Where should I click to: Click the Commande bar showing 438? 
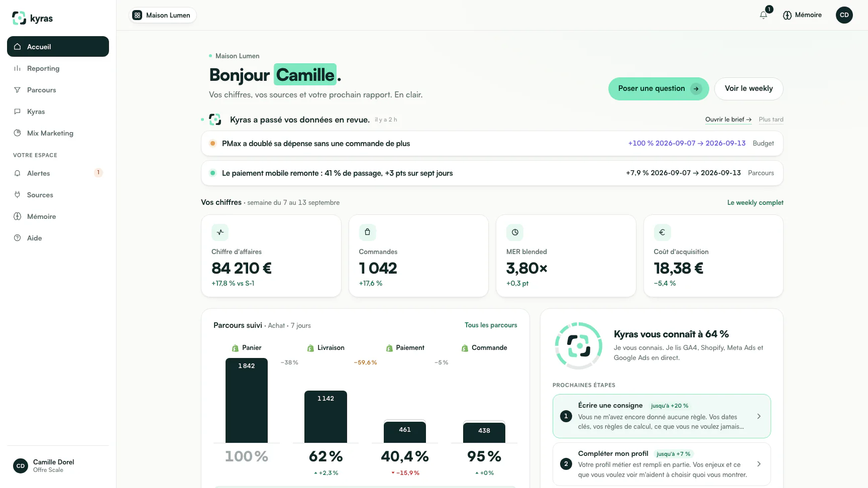[x=484, y=433]
